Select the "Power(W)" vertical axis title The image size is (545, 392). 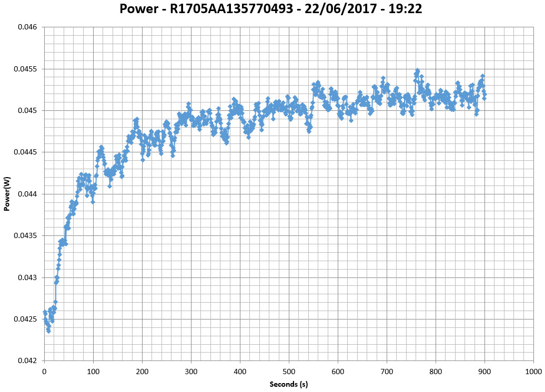point(7,193)
